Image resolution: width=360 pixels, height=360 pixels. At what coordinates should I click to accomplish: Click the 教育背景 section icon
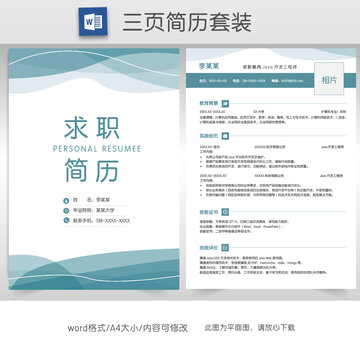pyautogui.click(x=225, y=103)
